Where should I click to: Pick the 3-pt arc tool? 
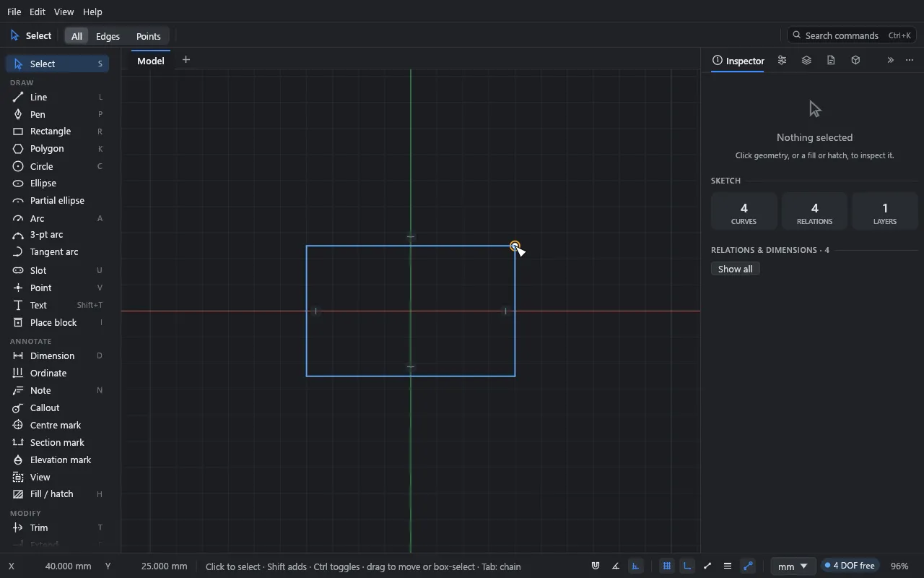[58, 235]
